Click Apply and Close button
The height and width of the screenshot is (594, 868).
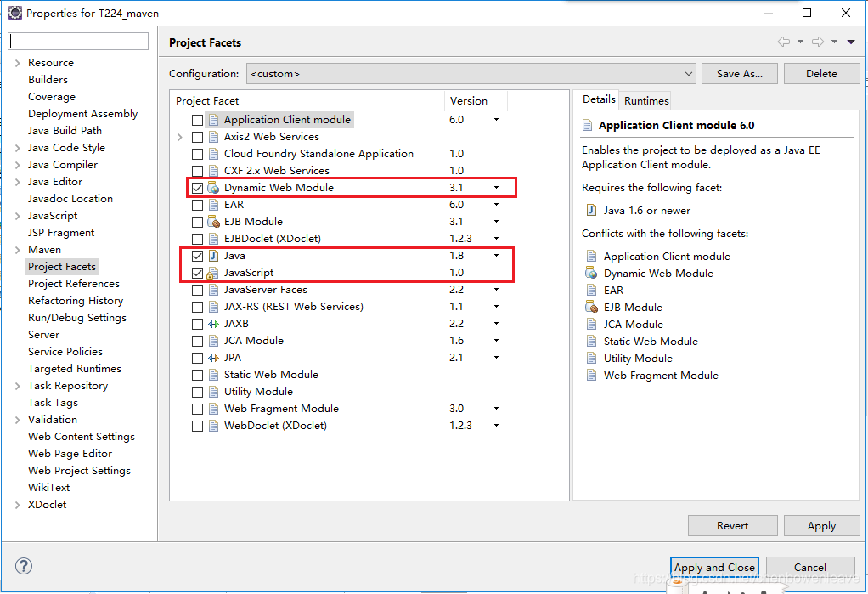tap(714, 568)
